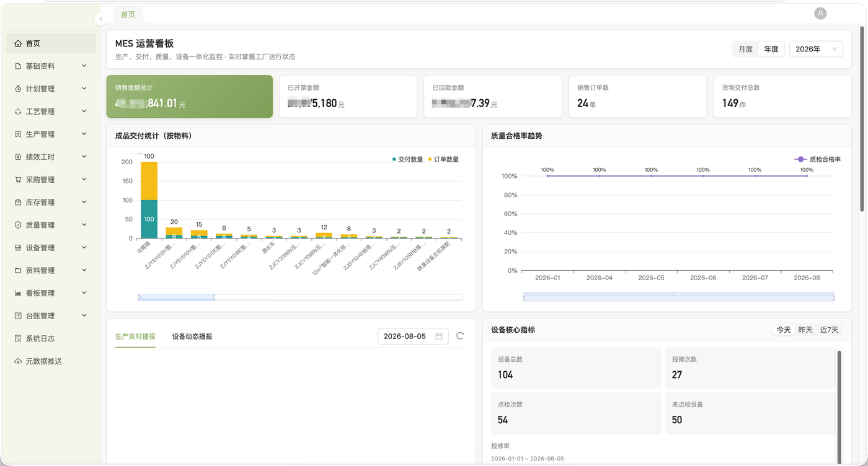This screenshot has width=868, height=466.
Task: Collapse the sidebar with the arrow button
Action: (100, 19)
